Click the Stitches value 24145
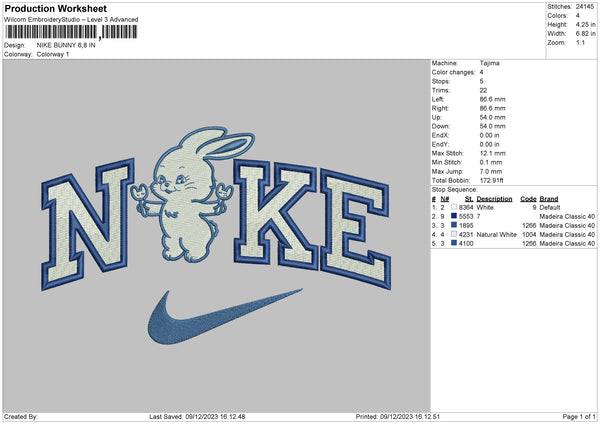Viewport: 600px width, 424px height. coord(585,7)
